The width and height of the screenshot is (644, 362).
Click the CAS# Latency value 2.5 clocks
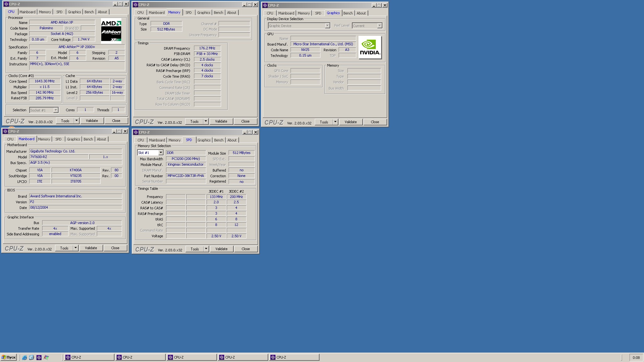coord(208,60)
